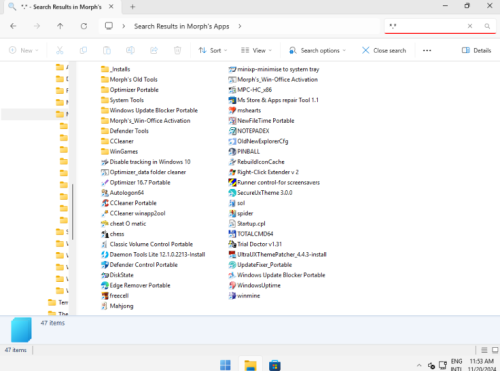Click the search magnifier icon
Screen dimensions: 500x371
click(487, 26)
